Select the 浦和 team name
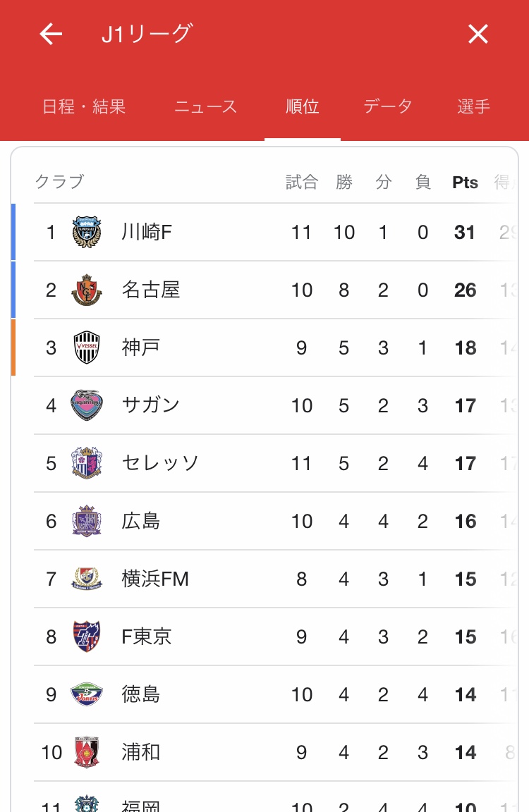 tap(141, 753)
